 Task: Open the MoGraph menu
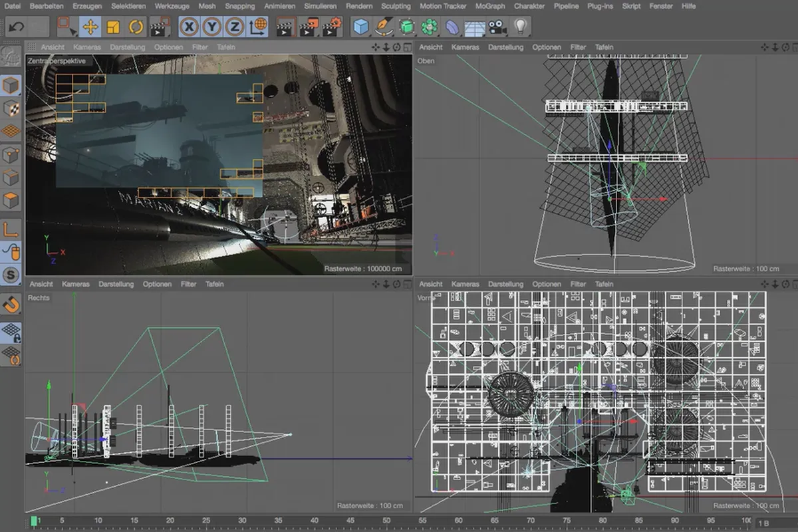[x=489, y=6]
